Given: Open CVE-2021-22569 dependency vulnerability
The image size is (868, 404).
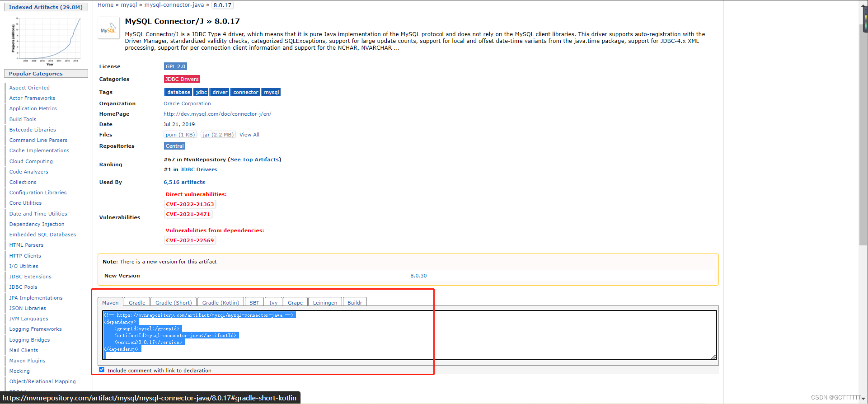Looking at the screenshot, I should [190, 240].
